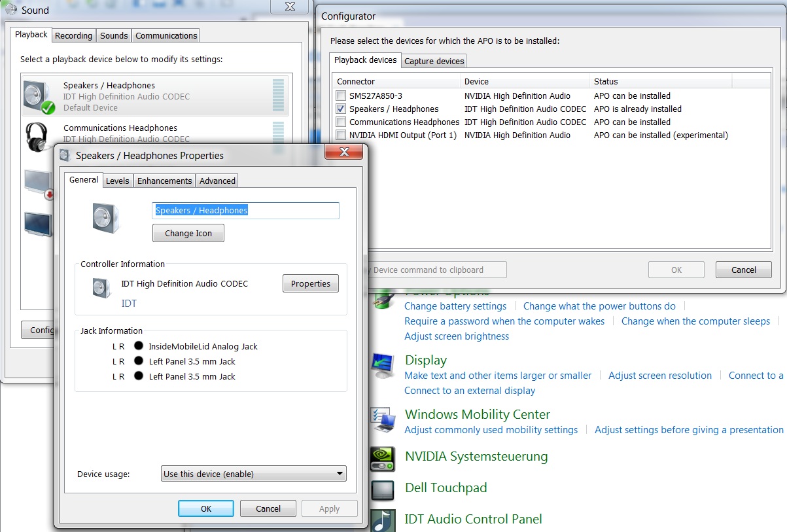Open the IDT Audio Control Panel music-note icon

383,520
